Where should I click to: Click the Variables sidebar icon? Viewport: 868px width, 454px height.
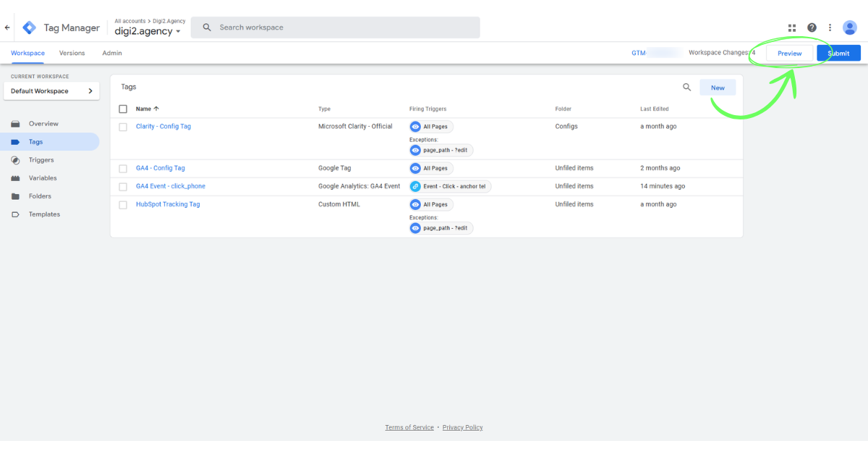(15, 178)
